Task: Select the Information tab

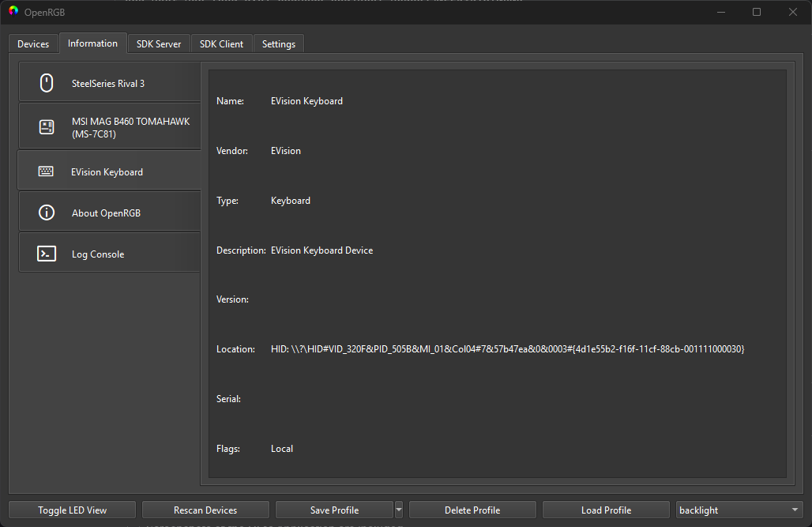Action: click(92, 43)
